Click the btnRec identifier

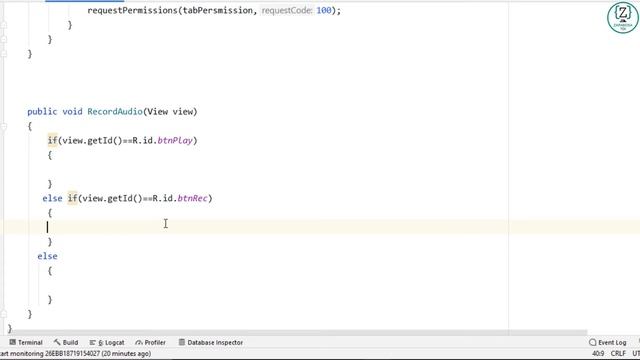pyautogui.click(x=192, y=199)
